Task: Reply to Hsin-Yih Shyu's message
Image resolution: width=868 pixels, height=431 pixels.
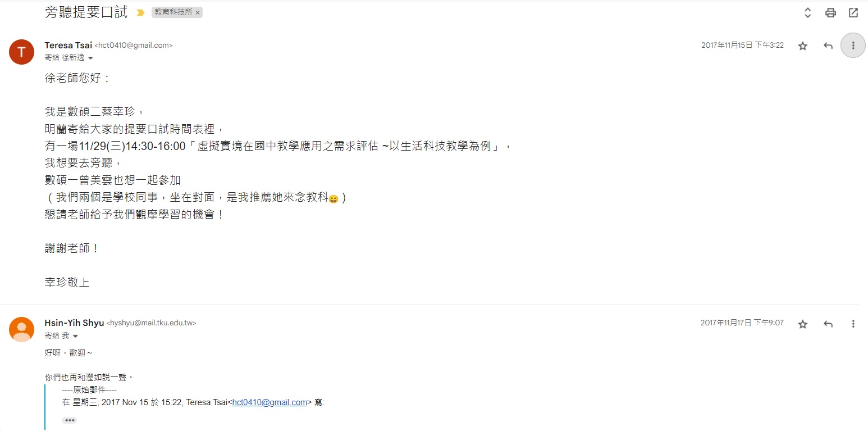Action: [828, 324]
